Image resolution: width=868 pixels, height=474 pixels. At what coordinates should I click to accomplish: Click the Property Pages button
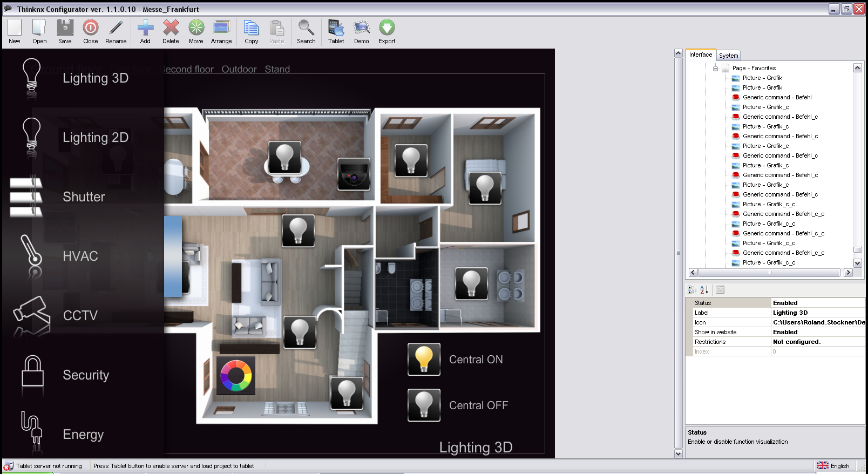(720, 290)
